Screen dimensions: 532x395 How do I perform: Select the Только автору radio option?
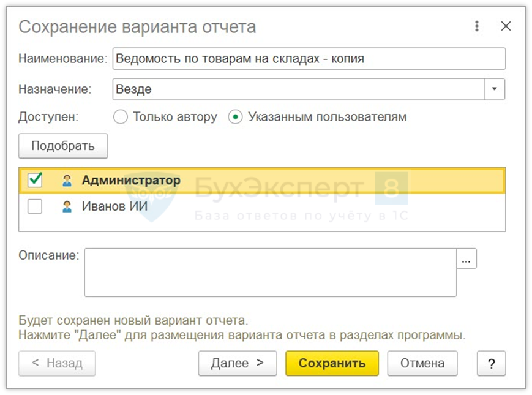pyautogui.click(x=121, y=117)
